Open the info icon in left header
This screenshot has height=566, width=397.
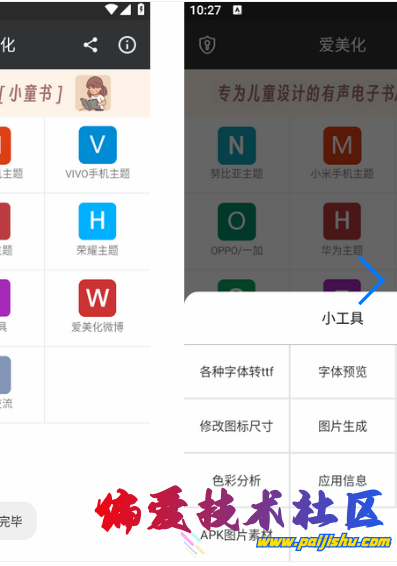coord(127,45)
